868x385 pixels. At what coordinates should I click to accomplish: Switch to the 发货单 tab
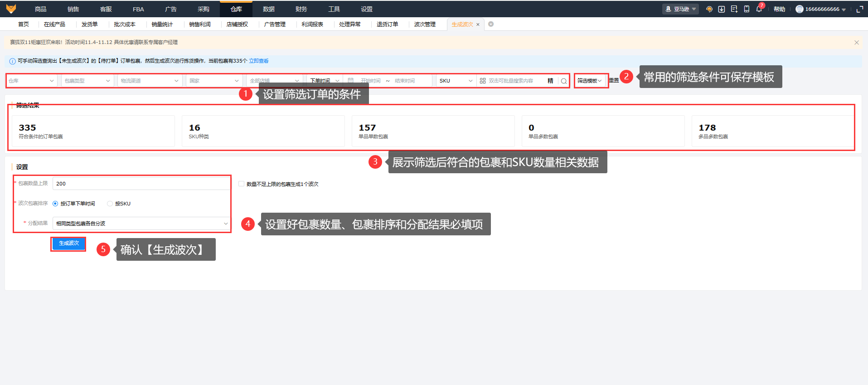[90, 24]
